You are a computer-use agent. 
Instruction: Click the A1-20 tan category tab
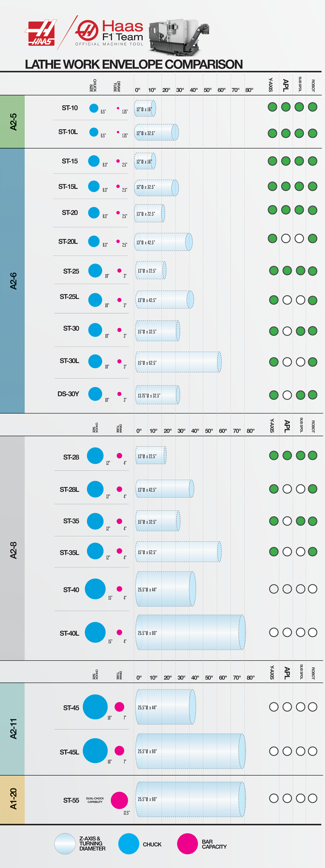12,799
